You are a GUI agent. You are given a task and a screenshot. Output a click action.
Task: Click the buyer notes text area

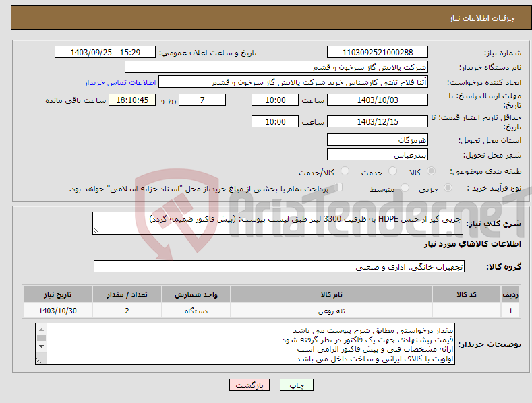[x=245, y=344]
